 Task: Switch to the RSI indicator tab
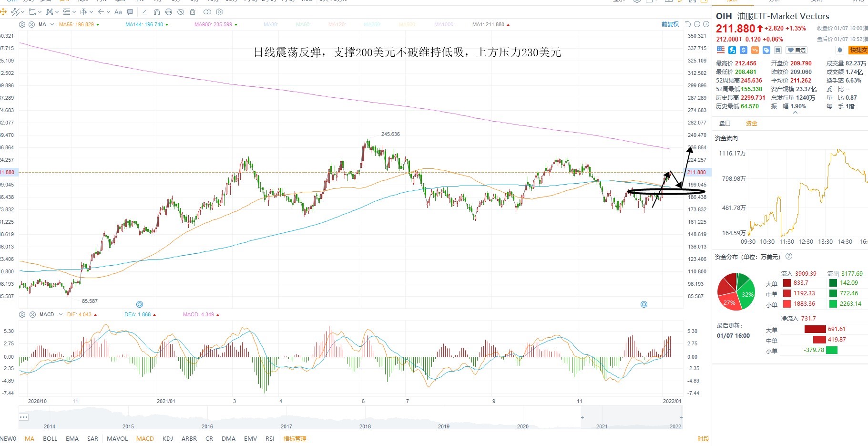pyautogui.click(x=270, y=438)
